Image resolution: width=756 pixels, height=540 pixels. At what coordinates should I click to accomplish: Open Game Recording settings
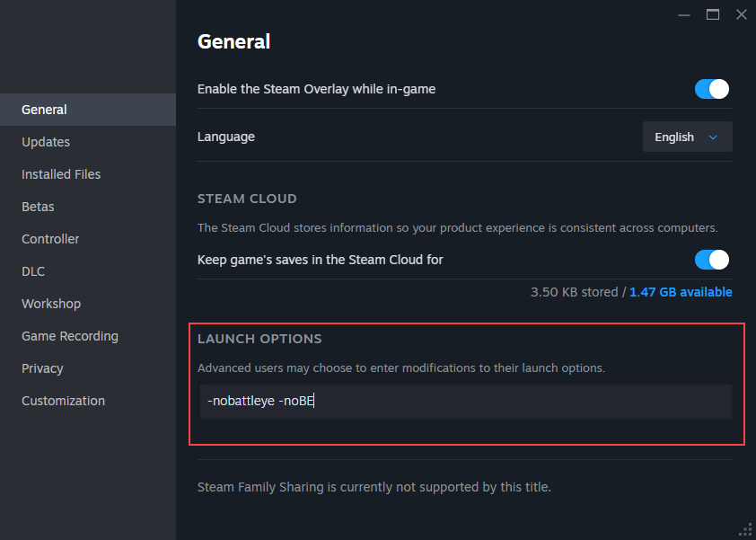click(x=70, y=336)
